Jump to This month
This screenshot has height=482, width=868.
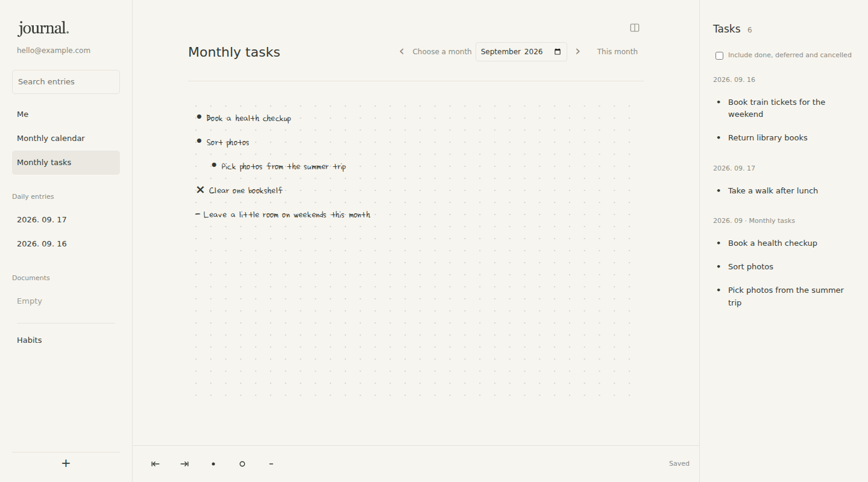coord(617,52)
